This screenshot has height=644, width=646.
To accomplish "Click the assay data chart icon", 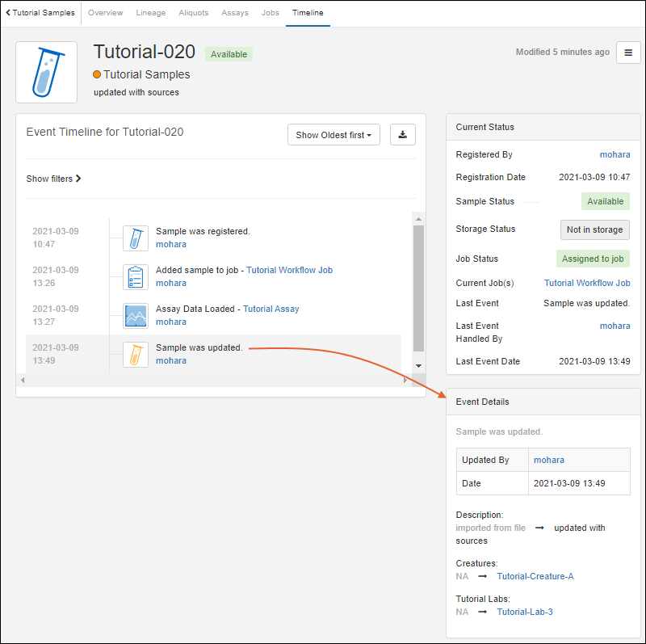I will pos(136,315).
